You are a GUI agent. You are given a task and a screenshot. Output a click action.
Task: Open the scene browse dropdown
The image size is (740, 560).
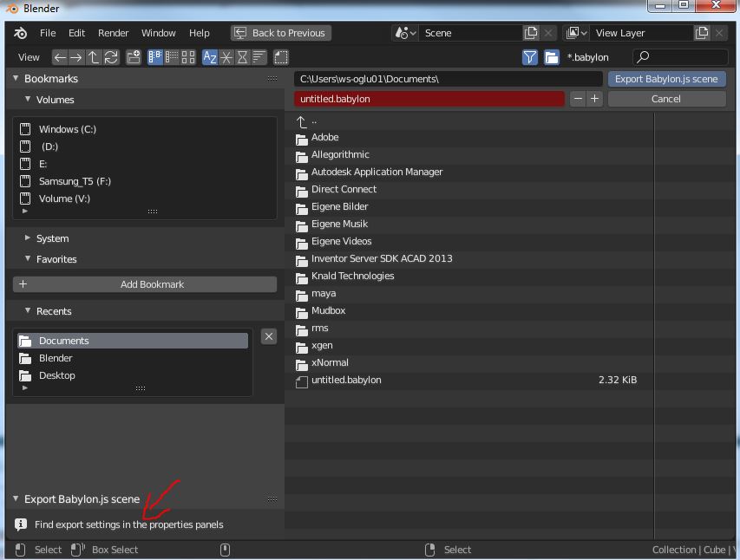pyautogui.click(x=405, y=33)
